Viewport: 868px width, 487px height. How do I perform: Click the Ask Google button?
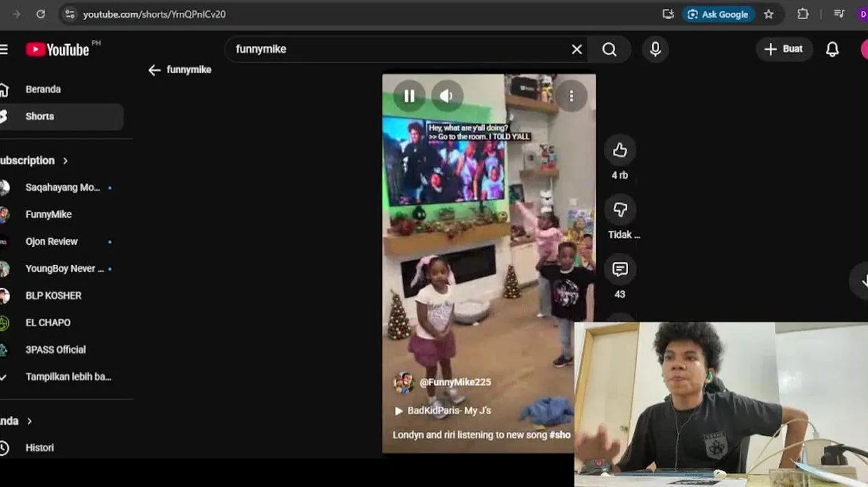718,14
